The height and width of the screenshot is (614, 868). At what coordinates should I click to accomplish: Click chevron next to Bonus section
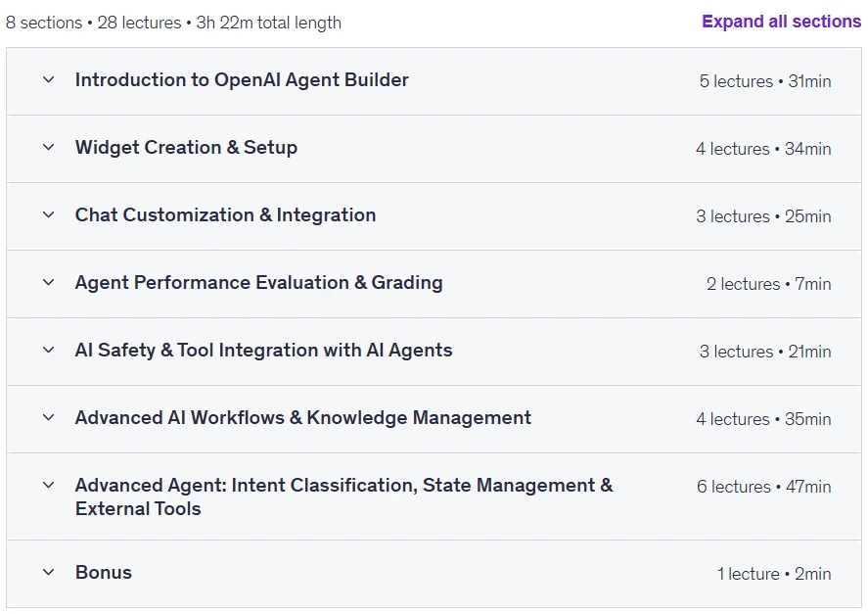49,573
